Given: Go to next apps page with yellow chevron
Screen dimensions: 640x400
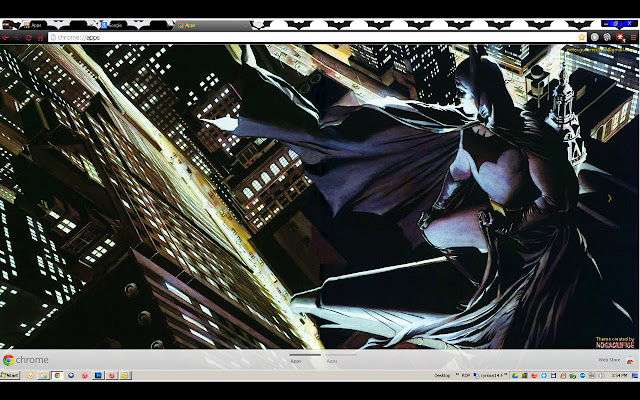Looking at the screenshot, I should (x=609, y=198).
